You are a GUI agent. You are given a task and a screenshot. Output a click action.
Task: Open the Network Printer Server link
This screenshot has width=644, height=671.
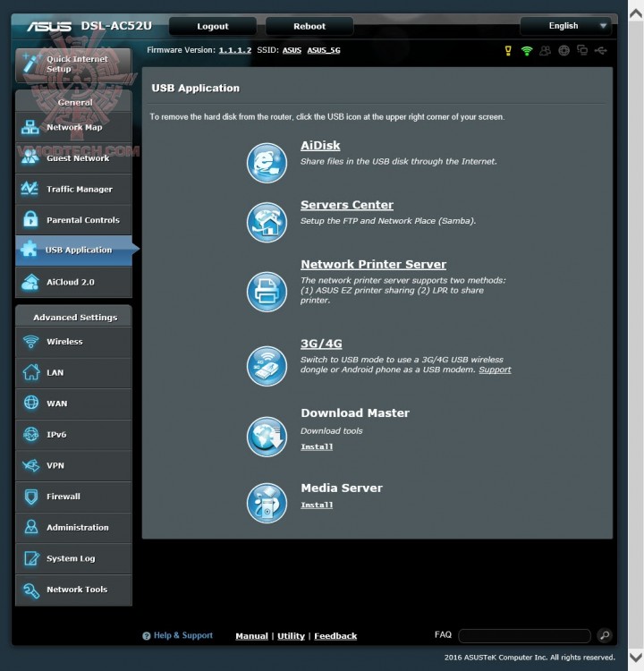(x=373, y=265)
